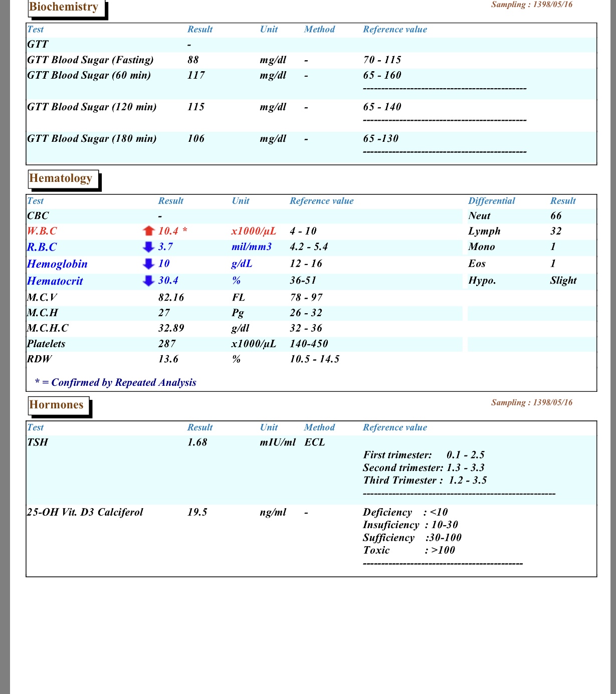Click the Neut differential result 66
616x694 pixels.
pyautogui.click(x=556, y=216)
